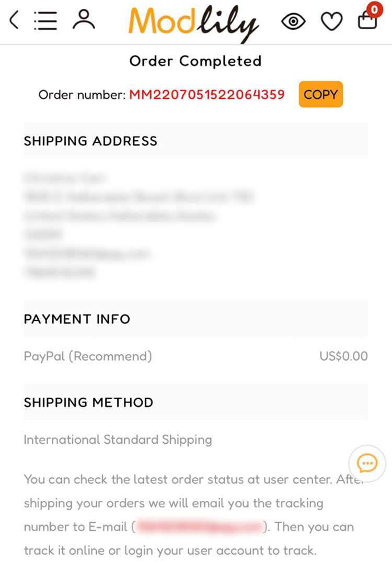This screenshot has height=573, width=392.
Task: Click the cart item count badge
Action: (374, 9)
